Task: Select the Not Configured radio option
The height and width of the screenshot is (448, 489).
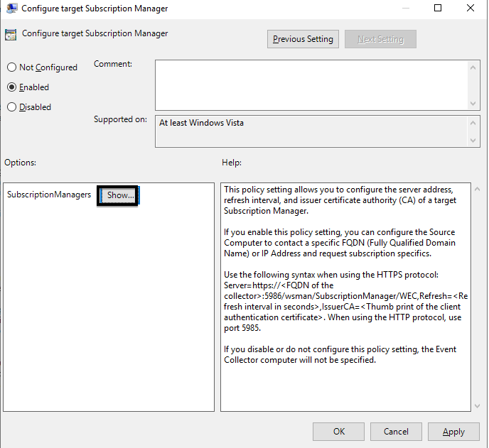Action: (11, 67)
